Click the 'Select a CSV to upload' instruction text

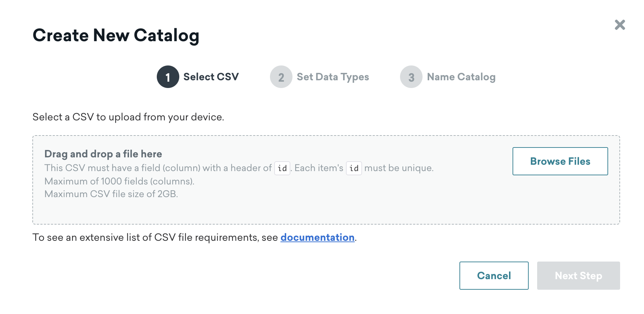128,117
